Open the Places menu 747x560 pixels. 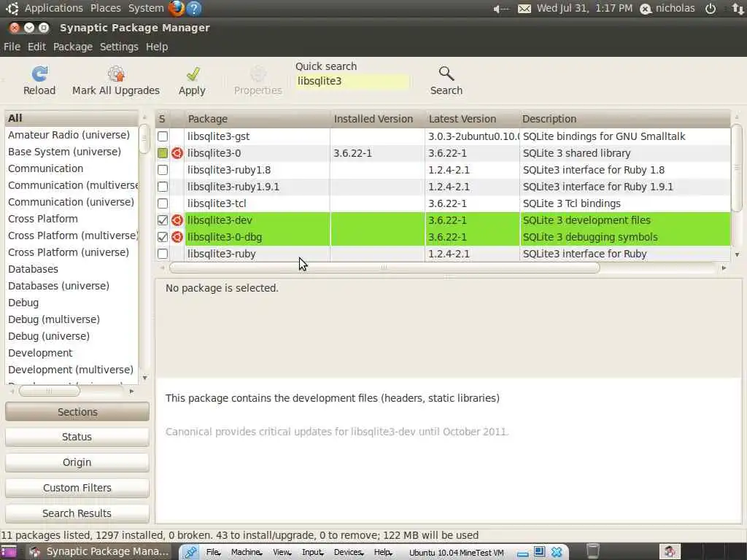pos(105,8)
